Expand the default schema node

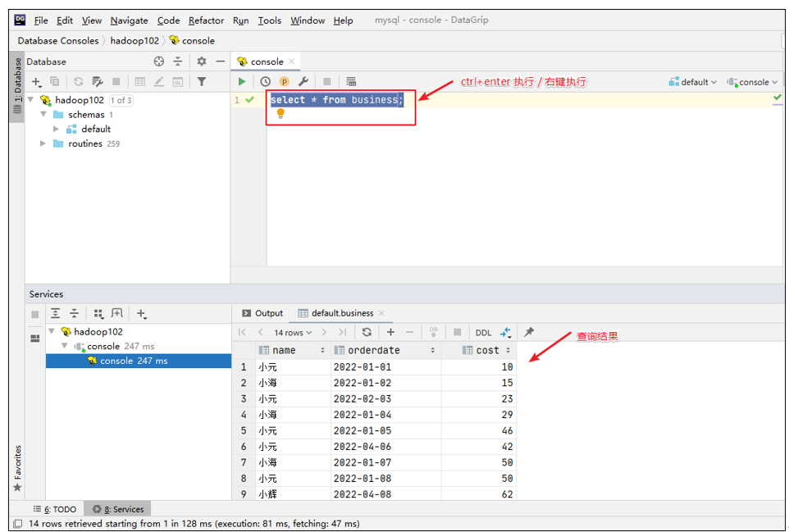click(57, 130)
